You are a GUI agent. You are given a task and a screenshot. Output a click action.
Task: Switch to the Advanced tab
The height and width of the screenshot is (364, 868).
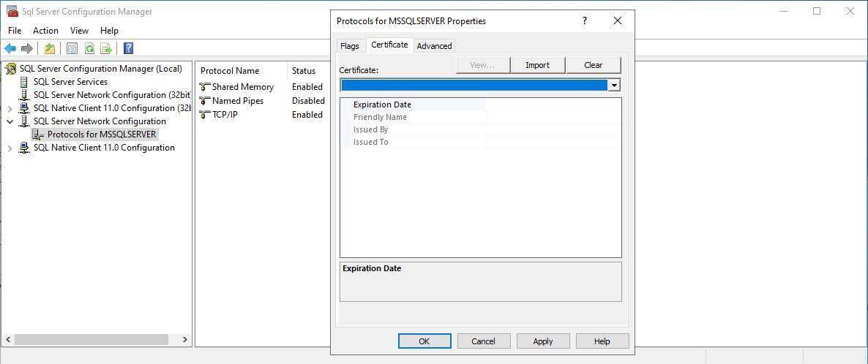coord(434,45)
